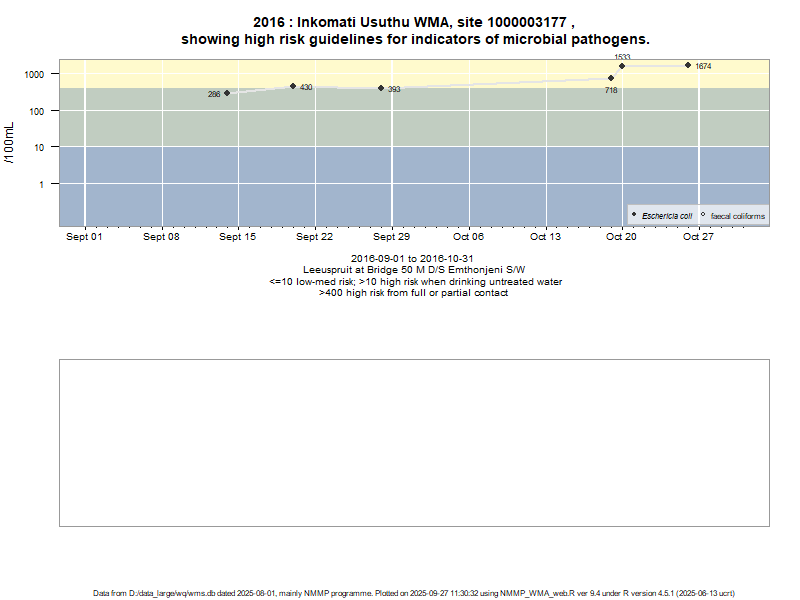Viewport: 800px width, 600px height.
Task: Click the data point labeled 430
Action: (x=293, y=86)
